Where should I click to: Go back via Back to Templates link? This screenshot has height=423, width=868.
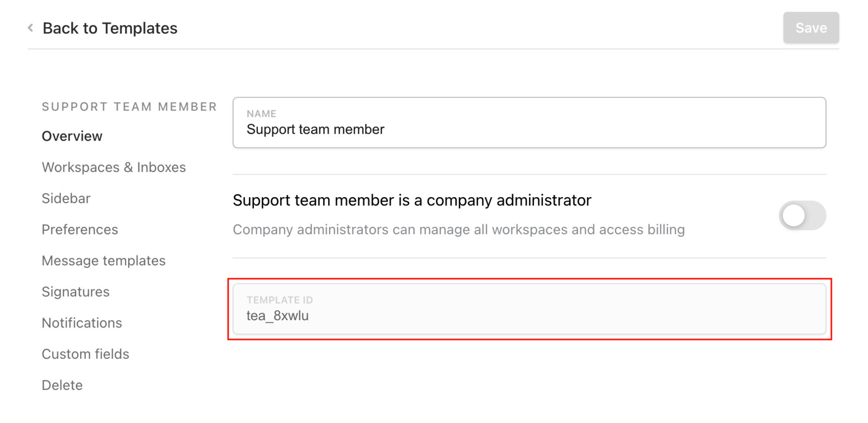pos(110,28)
